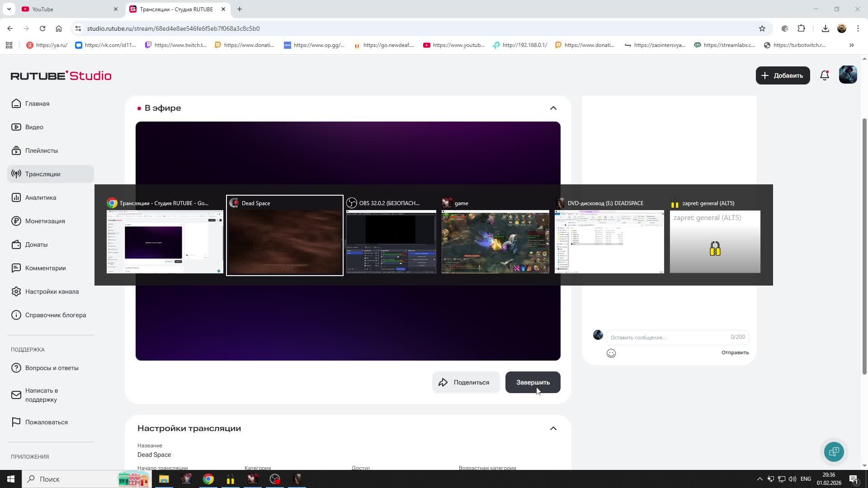
Task: Open the notifications bell icon
Action: coord(824,76)
